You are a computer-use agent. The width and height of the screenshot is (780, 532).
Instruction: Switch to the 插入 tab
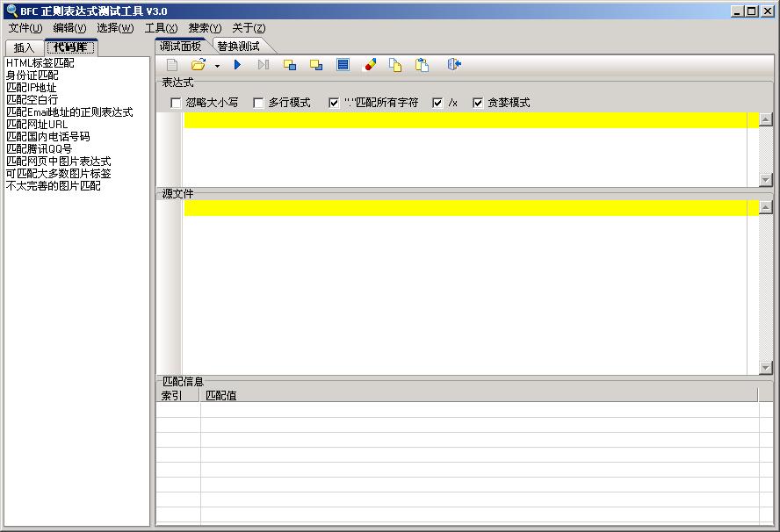click(x=24, y=47)
